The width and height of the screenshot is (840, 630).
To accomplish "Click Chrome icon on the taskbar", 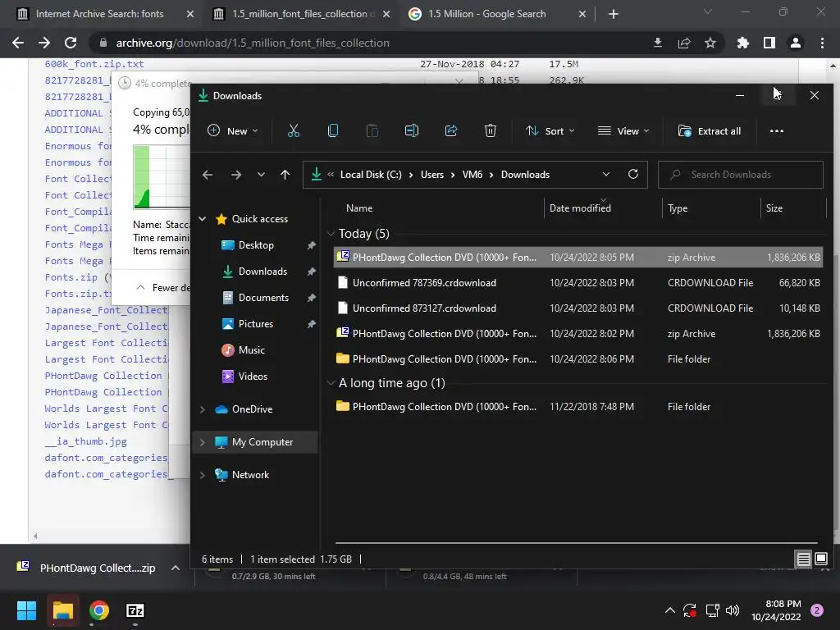I will pos(99,610).
